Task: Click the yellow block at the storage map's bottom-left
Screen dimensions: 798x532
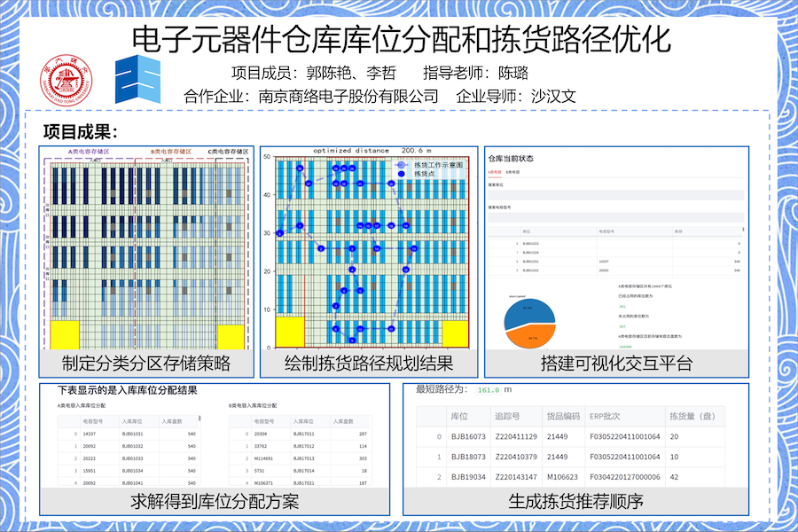Action: [64, 335]
